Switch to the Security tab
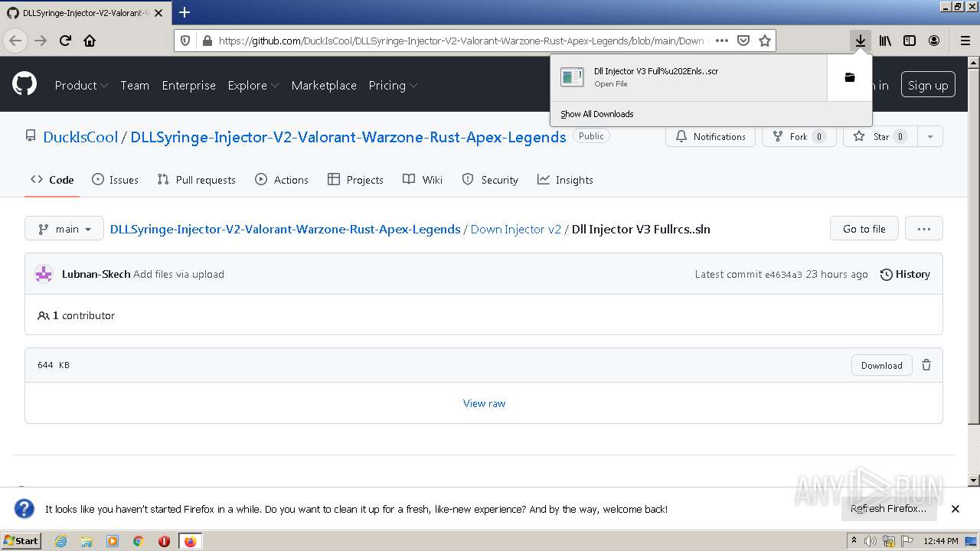The image size is (980, 551). [x=491, y=180]
